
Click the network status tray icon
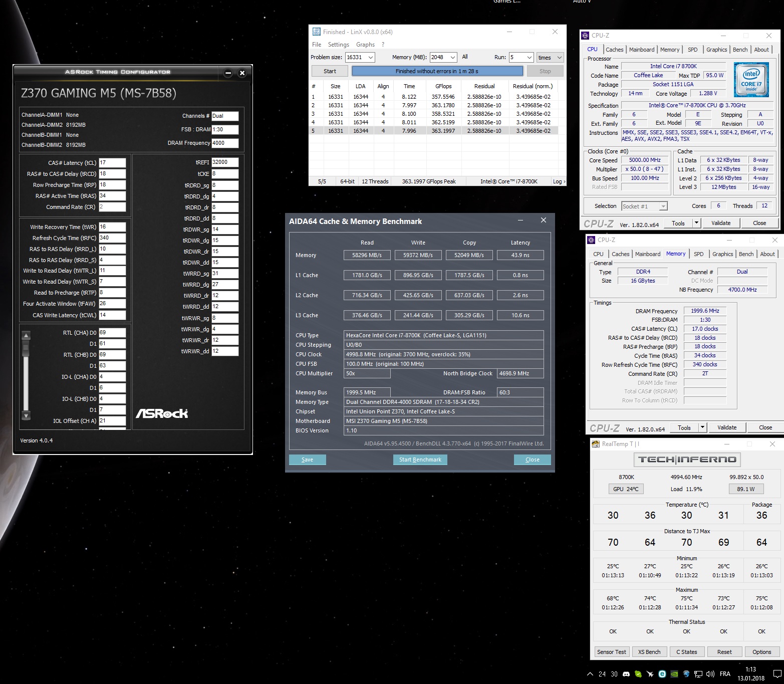[698, 674]
